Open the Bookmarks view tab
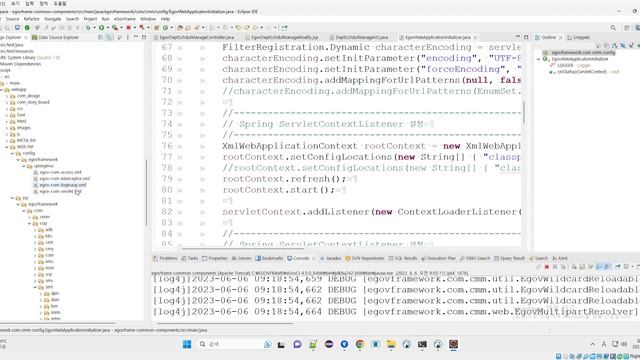Viewport: 640px width, 360px height. (x=269, y=258)
